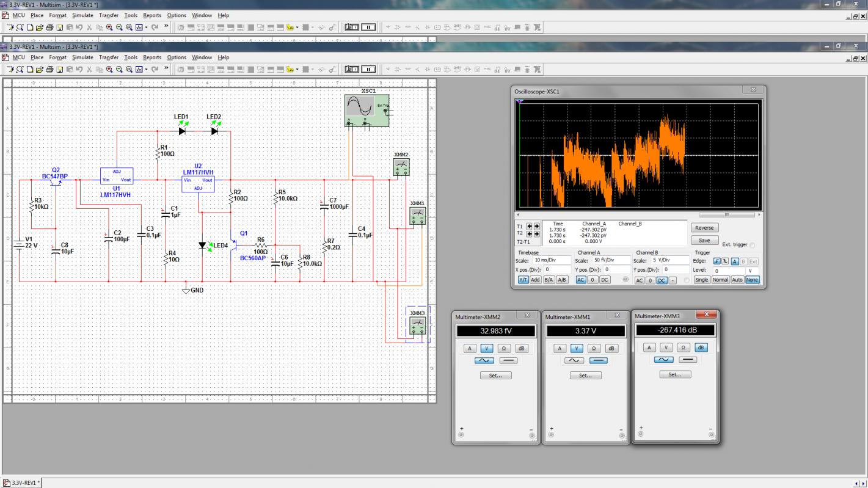Open Grapher icon in lower Multisim toolbar

point(139,70)
